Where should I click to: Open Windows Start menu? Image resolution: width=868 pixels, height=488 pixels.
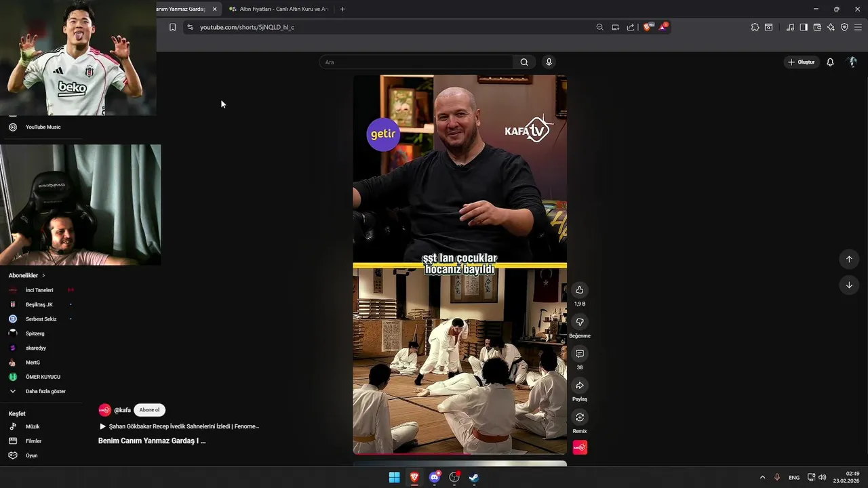pyautogui.click(x=394, y=477)
